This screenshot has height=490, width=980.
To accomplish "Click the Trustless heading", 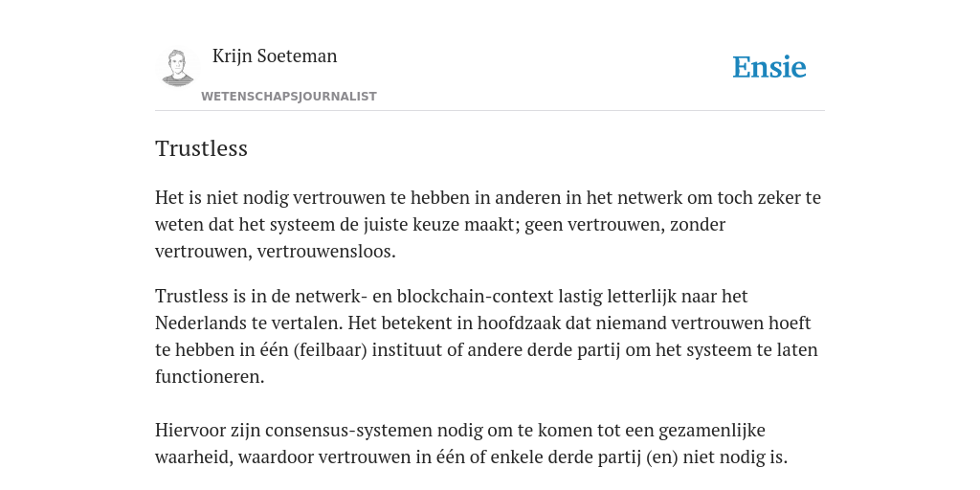I will click(x=201, y=148).
